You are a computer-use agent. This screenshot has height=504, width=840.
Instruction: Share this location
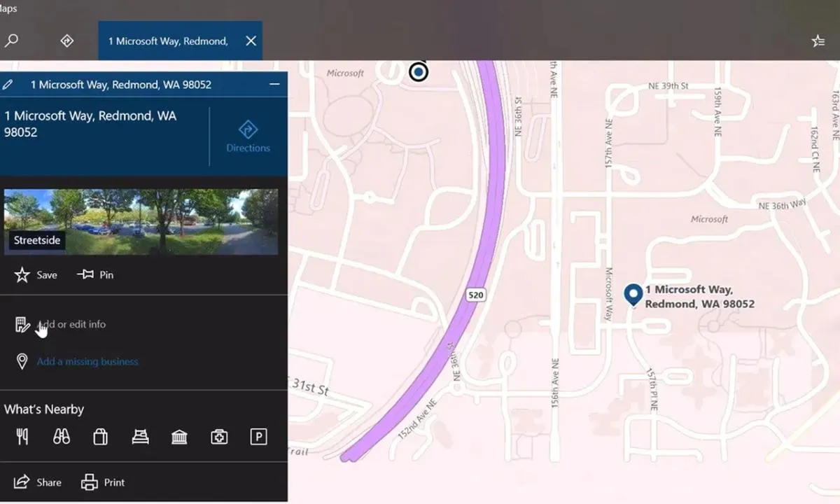(x=38, y=482)
